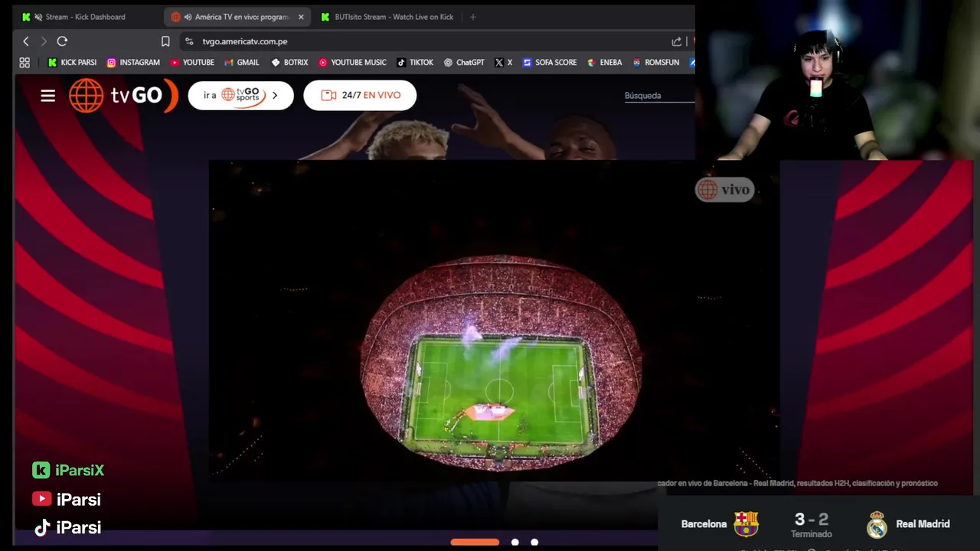
Task: Click the 3 - 2 score text
Action: [x=812, y=520]
